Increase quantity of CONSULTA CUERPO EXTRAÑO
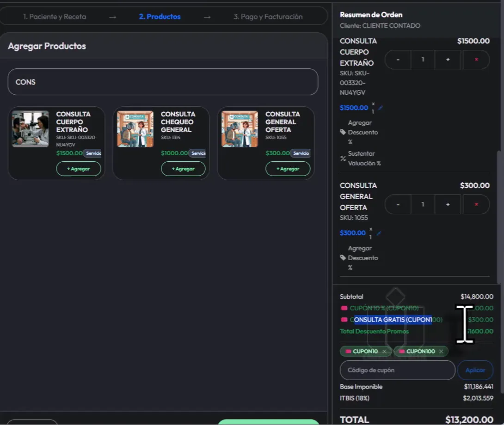This screenshot has width=504, height=425. pos(448,60)
